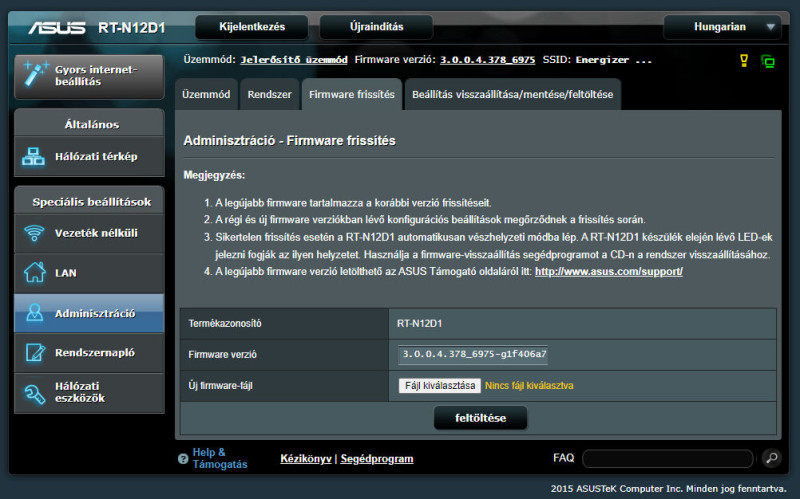The width and height of the screenshot is (800, 499).
Task: Open Vezeték nélküli settings menu
Action: click(x=89, y=233)
